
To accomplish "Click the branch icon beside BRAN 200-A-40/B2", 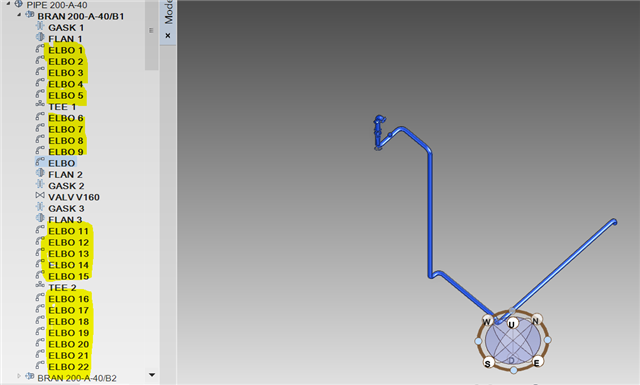I will [29, 376].
